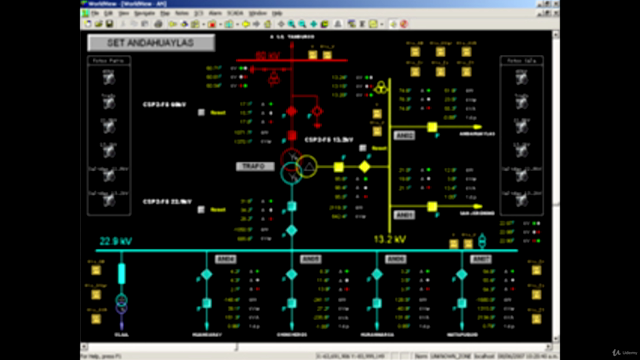Click the AN06 feeder label button
The image size is (640, 360).
click(396, 259)
